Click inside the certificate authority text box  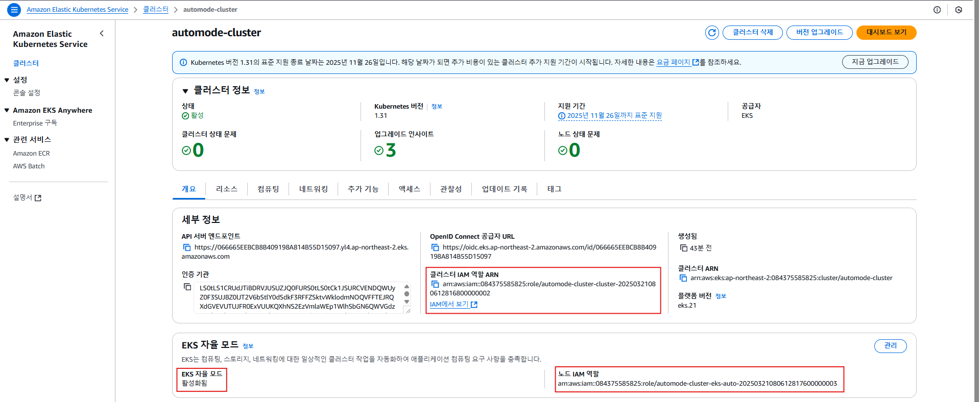(298, 297)
